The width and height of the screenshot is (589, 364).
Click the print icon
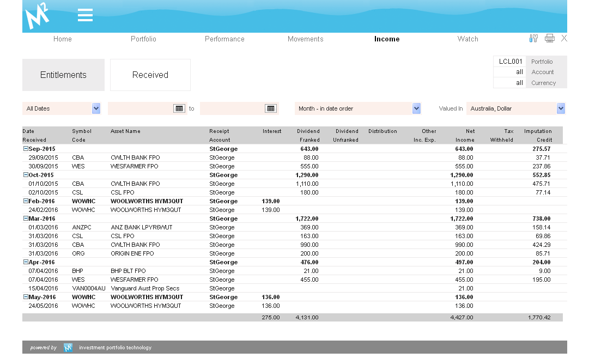tap(549, 38)
